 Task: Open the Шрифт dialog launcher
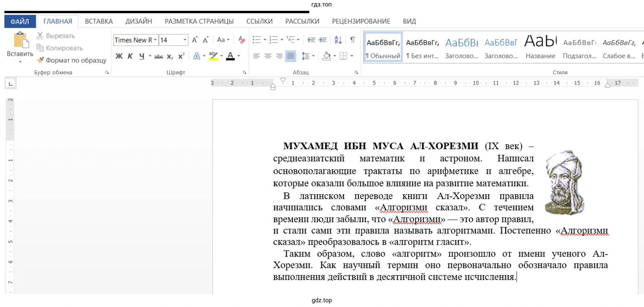pyautogui.click(x=244, y=72)
